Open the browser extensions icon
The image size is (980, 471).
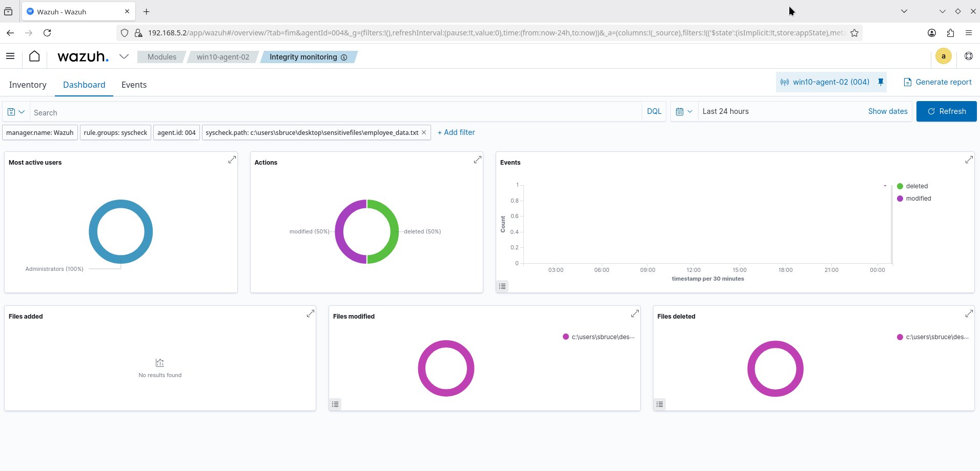(x=950, y=33)
